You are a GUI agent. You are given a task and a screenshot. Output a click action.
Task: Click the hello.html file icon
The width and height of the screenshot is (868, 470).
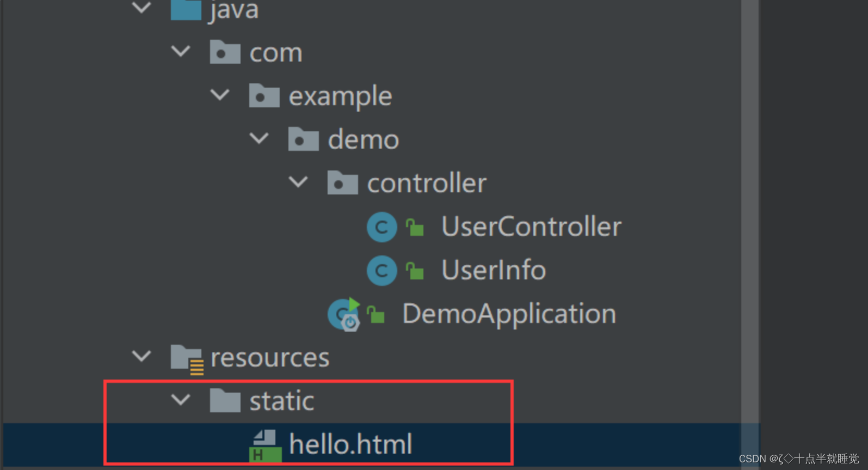(266, 445)
